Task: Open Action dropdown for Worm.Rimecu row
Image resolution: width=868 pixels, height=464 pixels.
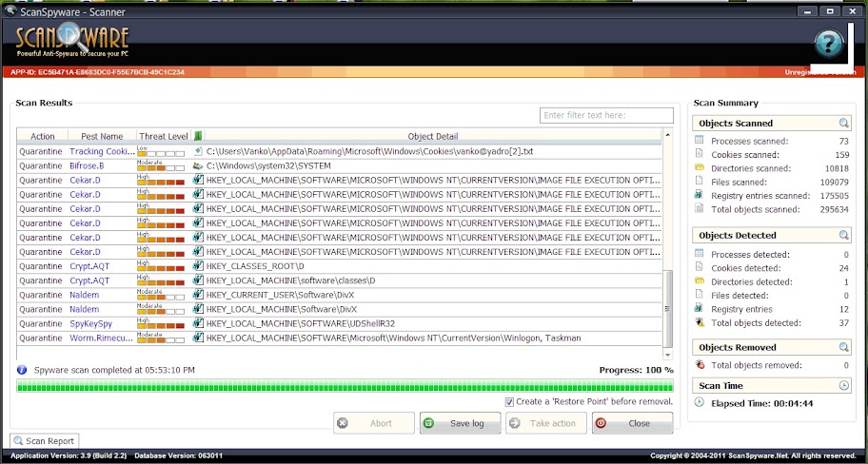Action: coord(40,338)
